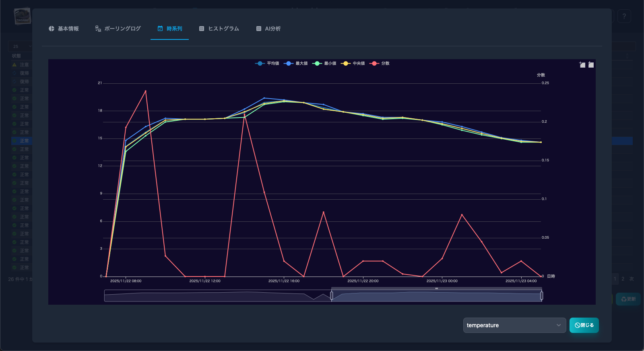The width and height of the screenshot is (644, 351).
Task: Go to the AI分析 tab
Action: pos(268,29)
